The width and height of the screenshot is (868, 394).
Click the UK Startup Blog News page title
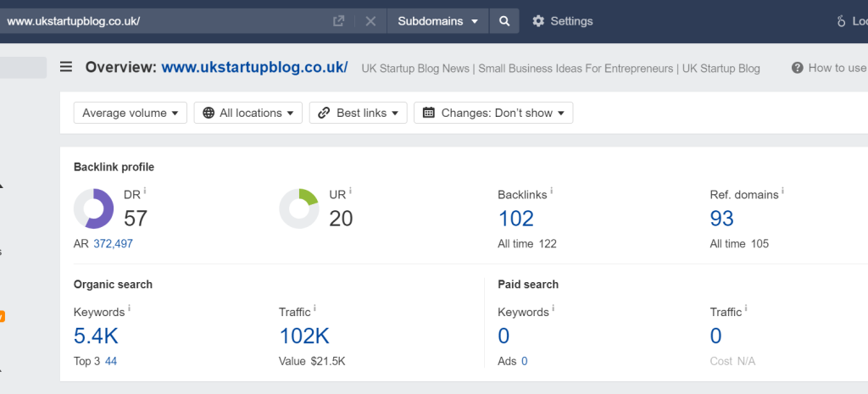pos(561,69)
